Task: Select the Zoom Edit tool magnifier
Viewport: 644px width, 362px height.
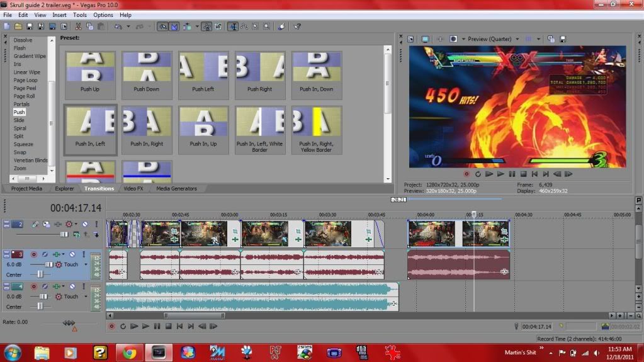Action: 267,26
